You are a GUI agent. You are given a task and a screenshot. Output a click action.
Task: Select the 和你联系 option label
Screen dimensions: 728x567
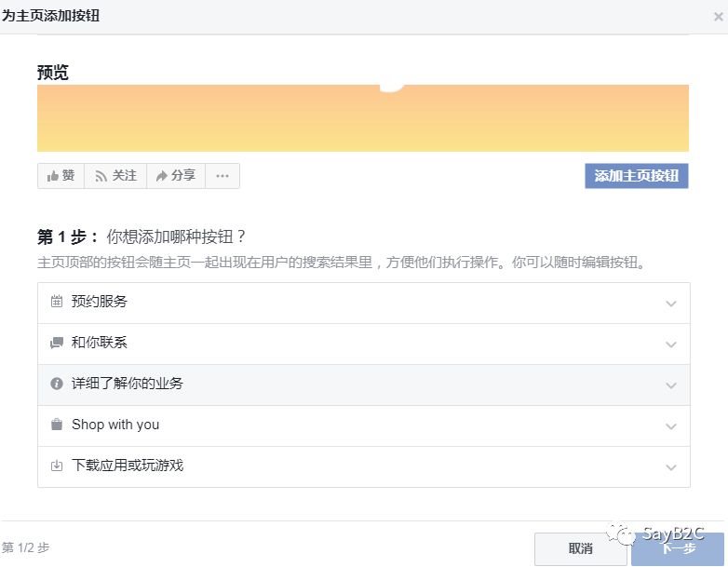[100, 343]
